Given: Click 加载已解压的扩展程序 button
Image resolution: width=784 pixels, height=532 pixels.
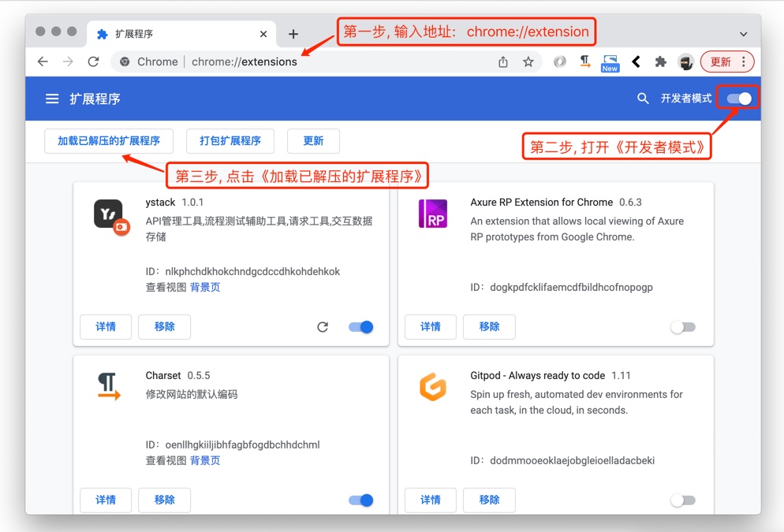Looking at the screenshot, I should point(109,141).
